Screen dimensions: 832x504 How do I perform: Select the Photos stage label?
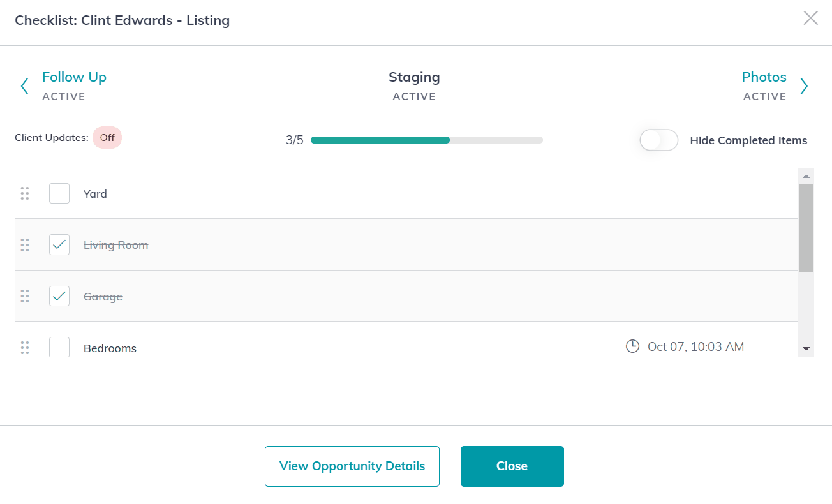click(x=764, y=77)
